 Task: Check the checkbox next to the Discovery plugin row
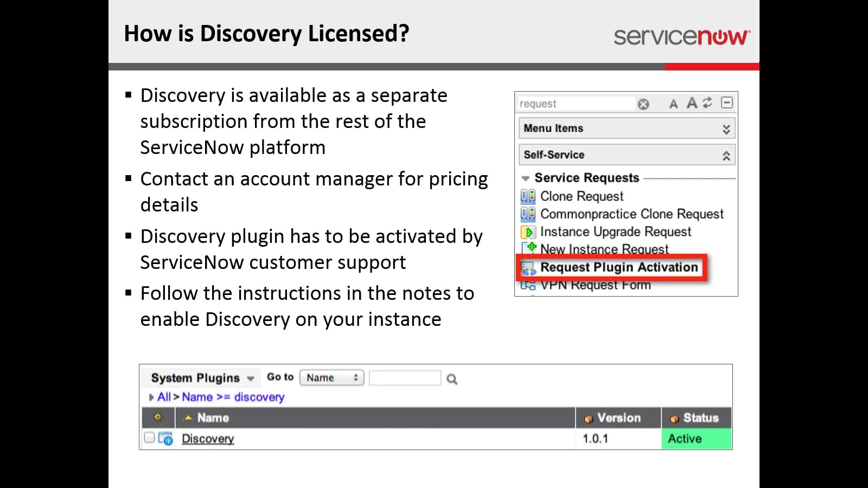149,438
